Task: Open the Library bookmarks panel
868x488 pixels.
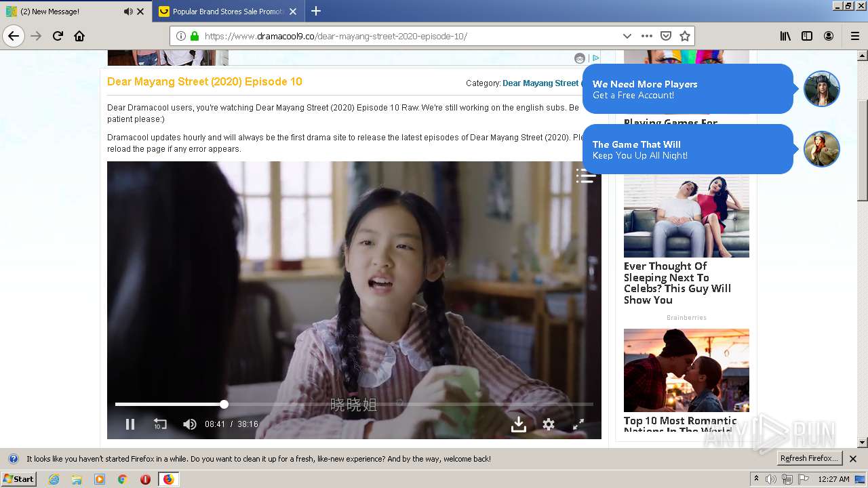Action: pos(785,36)
